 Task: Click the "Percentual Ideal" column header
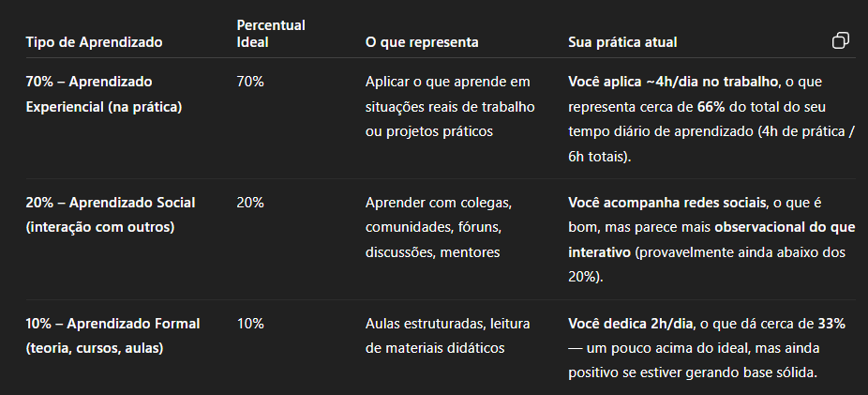coord(271,34)
